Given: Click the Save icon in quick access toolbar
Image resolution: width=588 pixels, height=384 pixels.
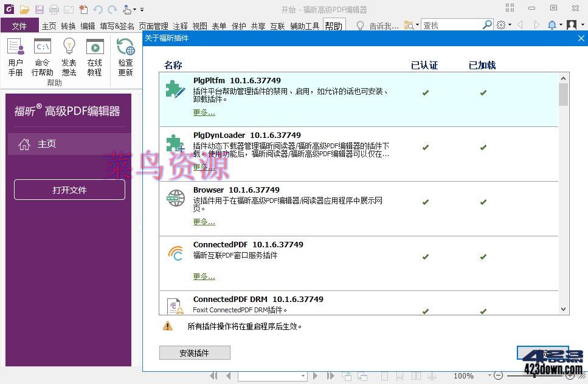Looking at the screenshot, I should pos(39,9).
